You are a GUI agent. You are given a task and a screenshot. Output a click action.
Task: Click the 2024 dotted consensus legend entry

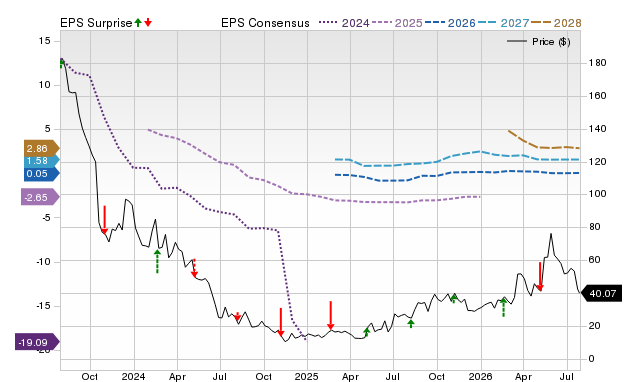point(344,23)
